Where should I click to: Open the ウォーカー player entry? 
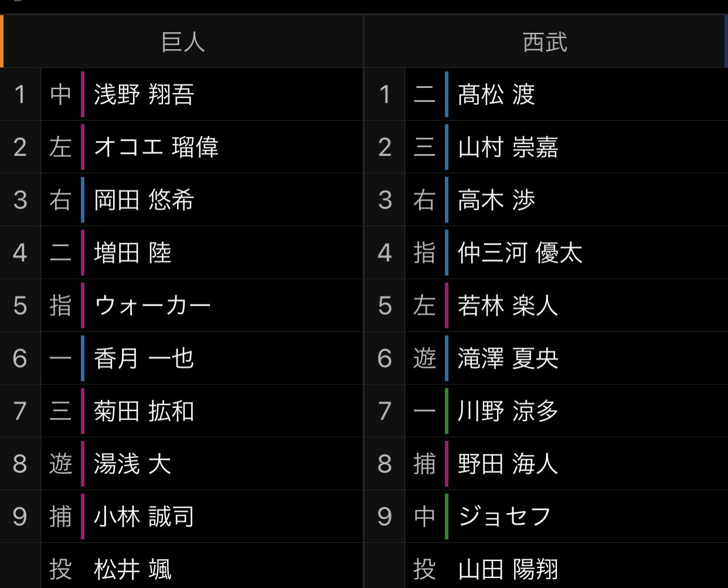152,305
